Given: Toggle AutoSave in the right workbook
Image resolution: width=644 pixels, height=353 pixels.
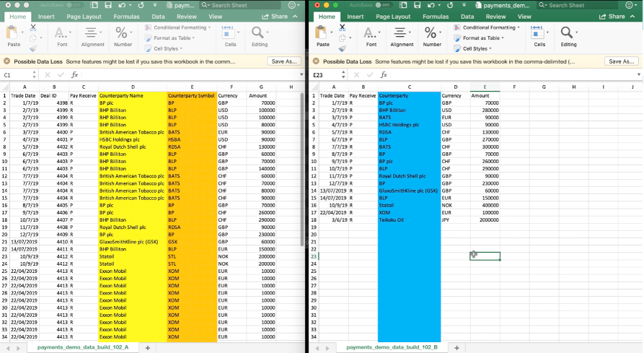Looking at the screenshot, I should click(x=383, y=5).
